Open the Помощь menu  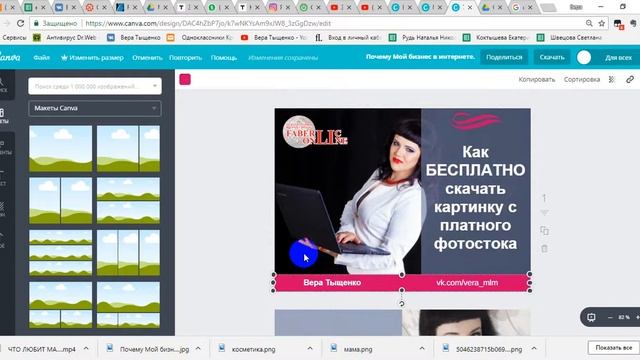click(x=224, y=58)
